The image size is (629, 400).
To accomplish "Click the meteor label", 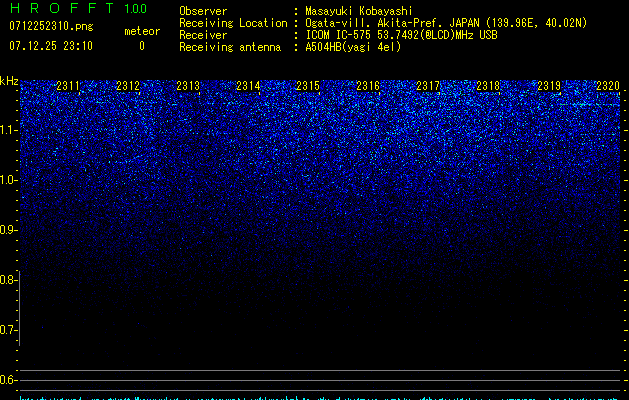I will point(142,31).
